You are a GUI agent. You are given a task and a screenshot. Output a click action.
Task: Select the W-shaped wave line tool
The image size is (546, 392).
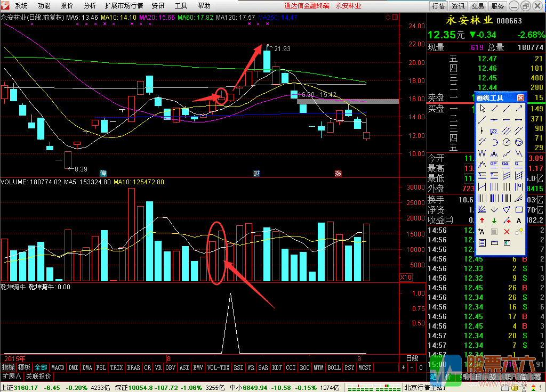tap(482, 153)
